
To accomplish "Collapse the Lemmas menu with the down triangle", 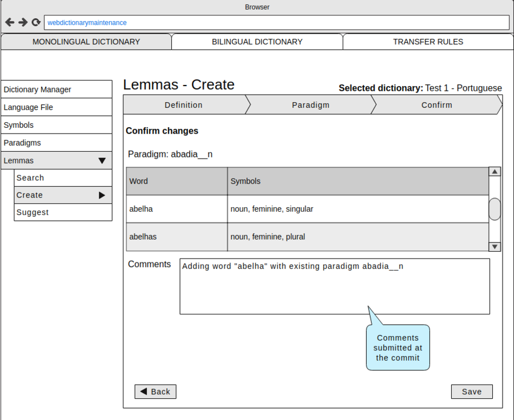I will click(102, 161).
